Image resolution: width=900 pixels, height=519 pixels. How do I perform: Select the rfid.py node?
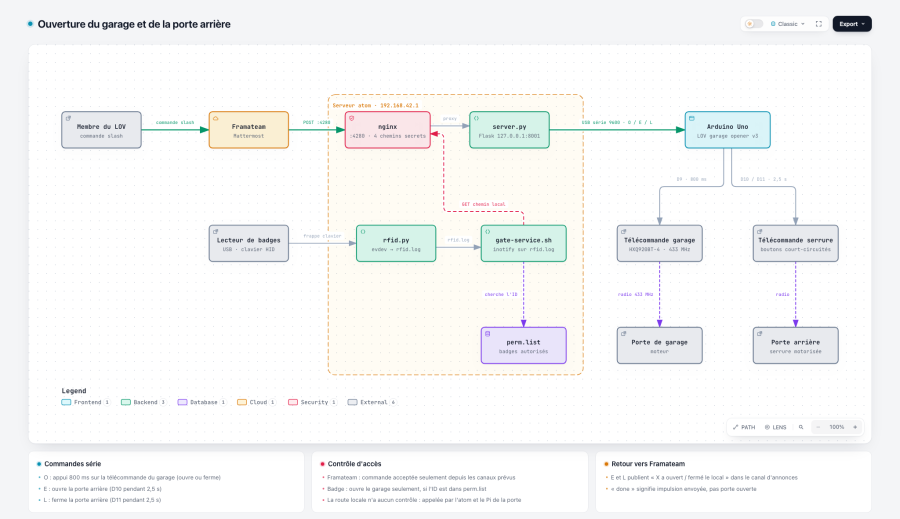[x=396, y=243]
